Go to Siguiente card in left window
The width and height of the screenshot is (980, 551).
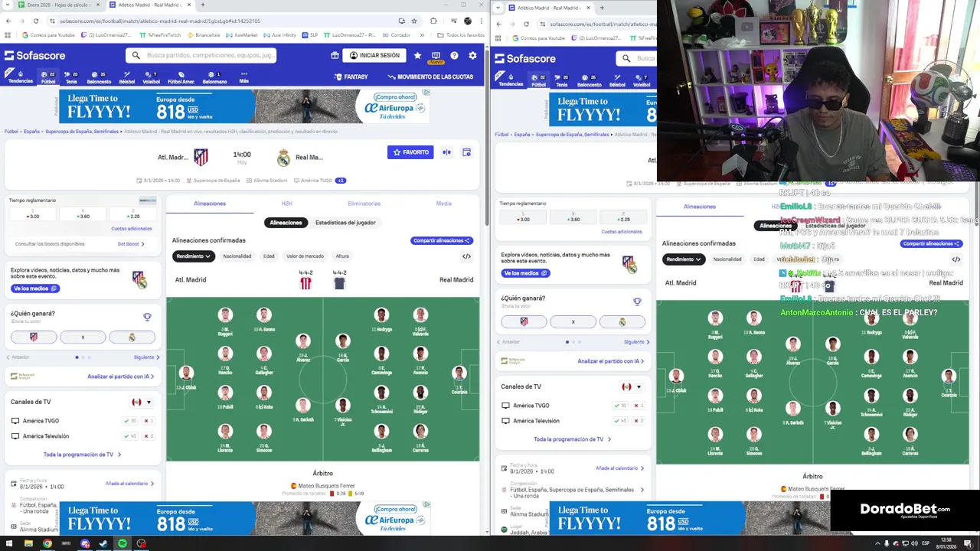pyautogui.click(x=146, y=357)
